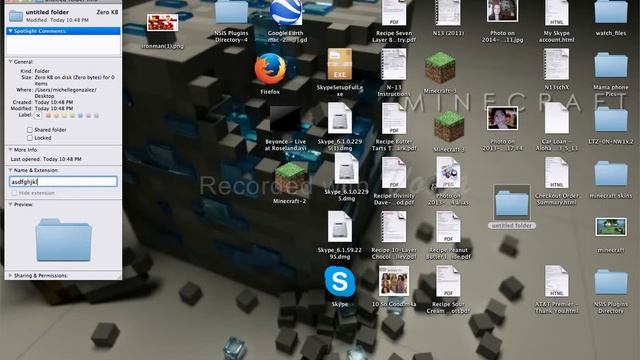The image size is (640, 360).
Task: Select the Beyonce Live at Roseland.avi video
Action: [286, 119]
